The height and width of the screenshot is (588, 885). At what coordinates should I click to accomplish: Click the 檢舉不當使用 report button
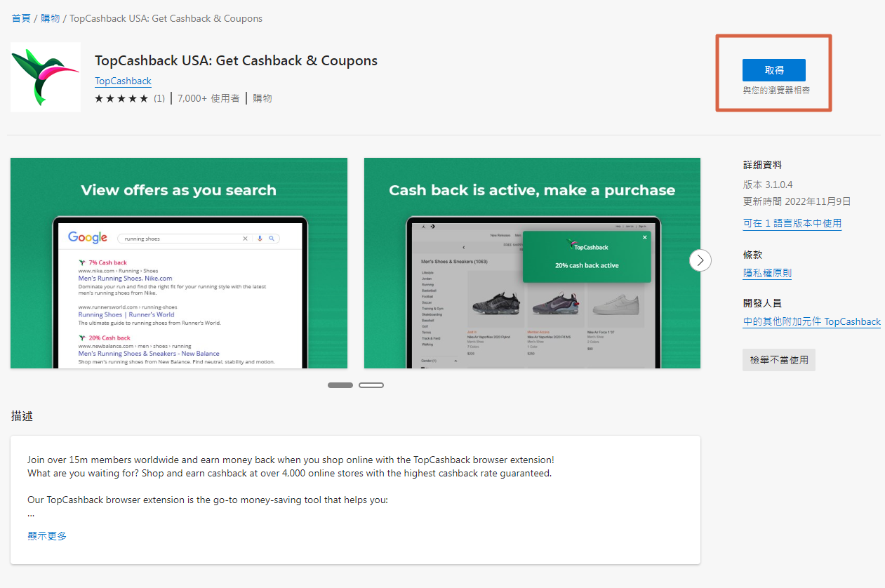point(779,360)
